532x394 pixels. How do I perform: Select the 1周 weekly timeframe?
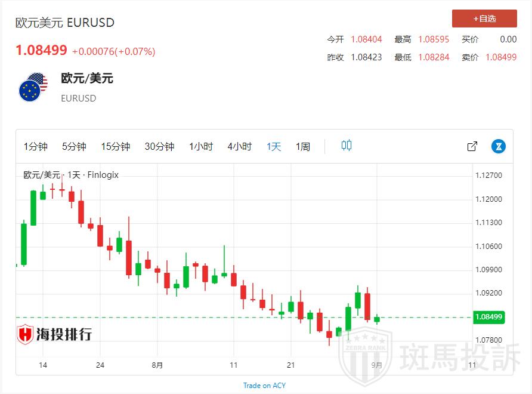tap(303, 147)
